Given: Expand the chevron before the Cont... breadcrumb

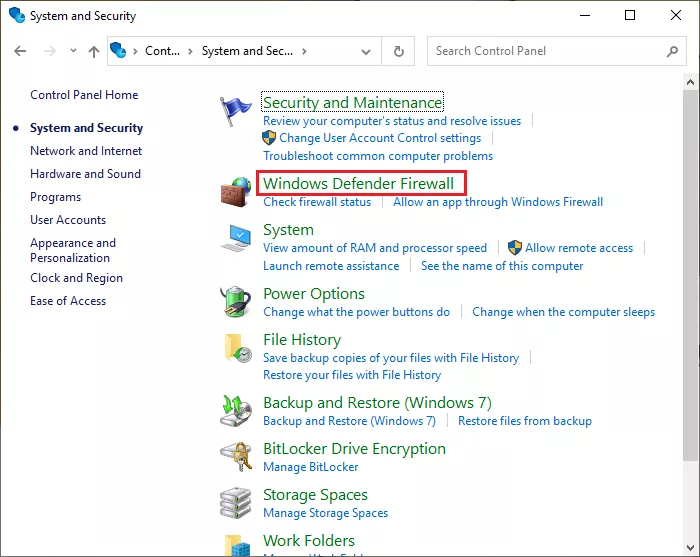Looking at the screenshot, I should point(135,51).
